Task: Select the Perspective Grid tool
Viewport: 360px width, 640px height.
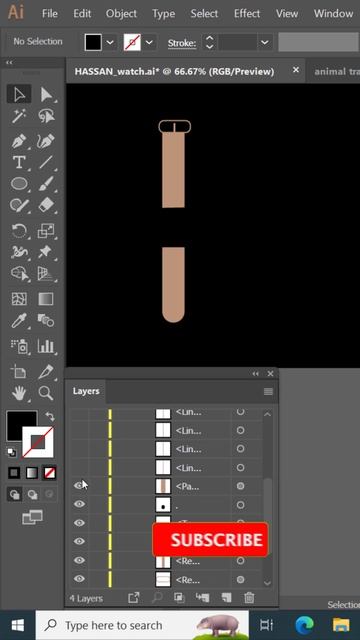Action: click(x=46, y=273)
